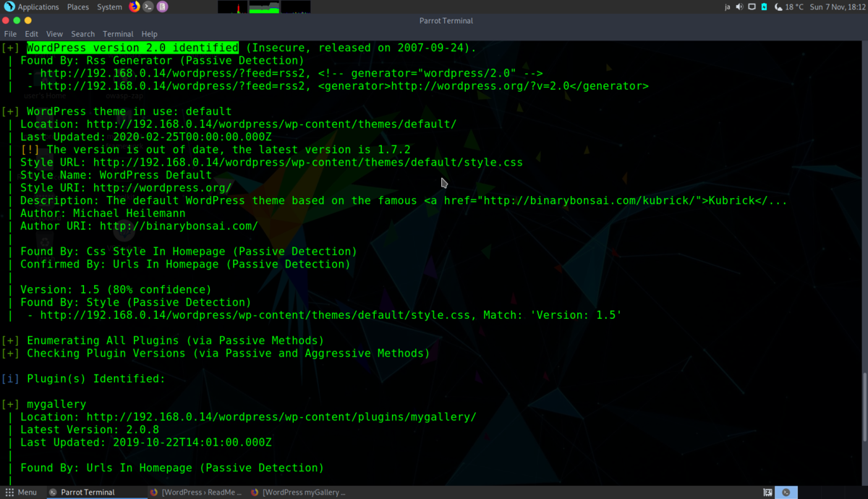The height and width of the screenshot is (499, 868).
Task: Click 'Version: 1.5 (80% confidence)' text
Action: (116, 290)
